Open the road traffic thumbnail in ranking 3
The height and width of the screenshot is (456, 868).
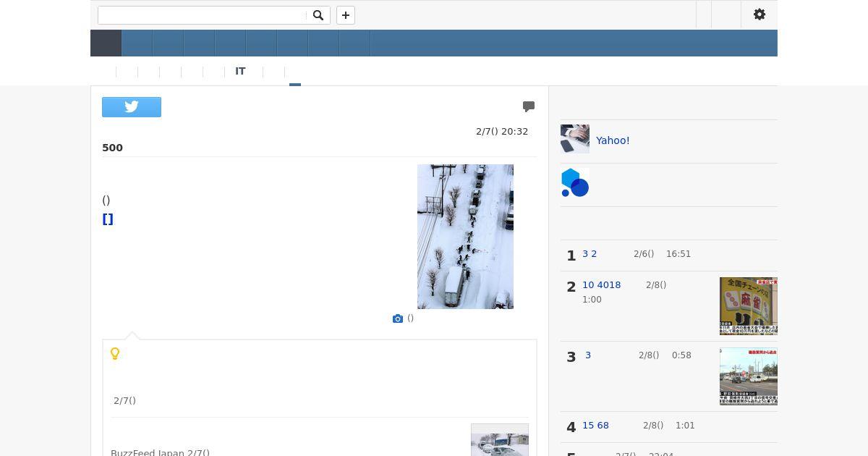tap(749, 376)
